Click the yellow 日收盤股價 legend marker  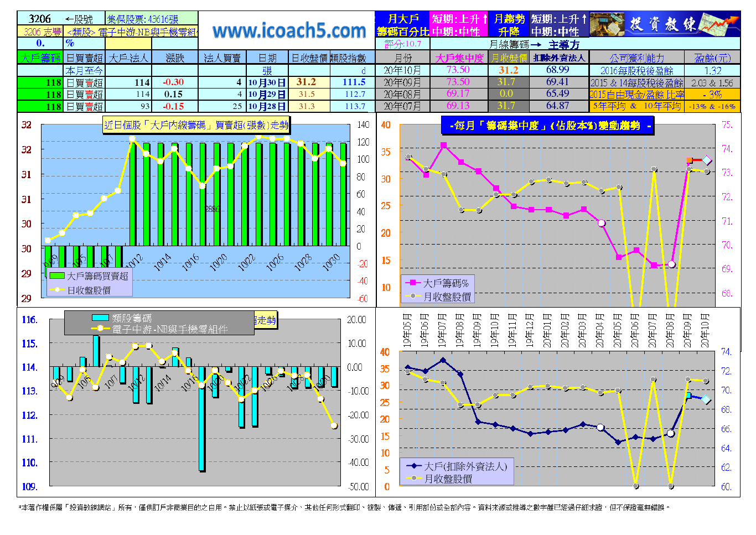(x=57, y=289)
